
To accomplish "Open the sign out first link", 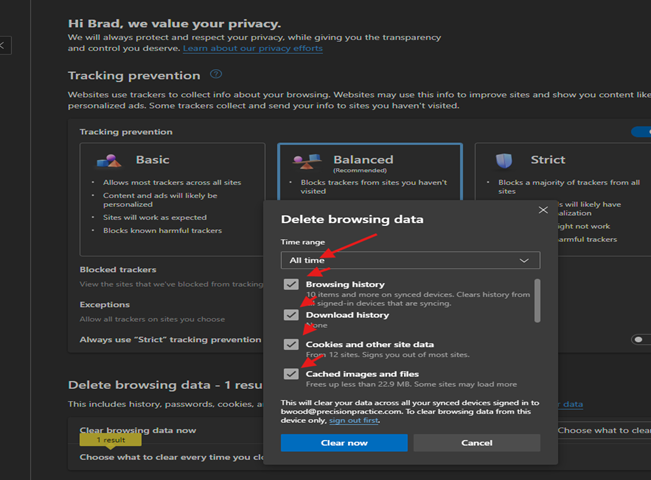I will [x=354, y=420].
